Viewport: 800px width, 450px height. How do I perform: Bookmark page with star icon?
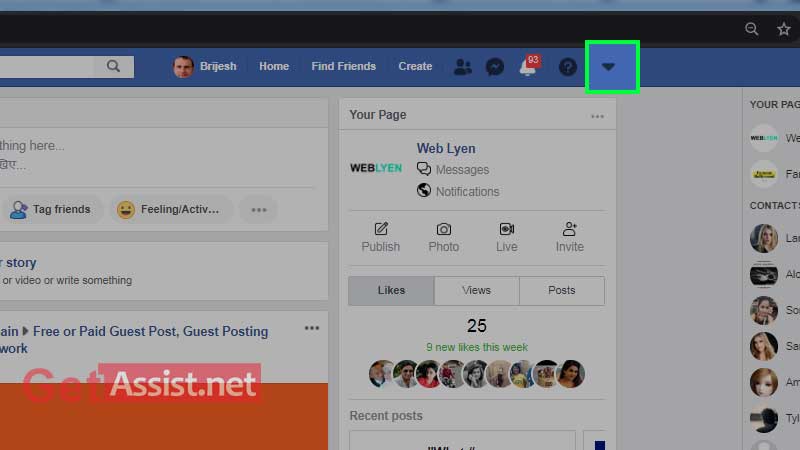point(784,29)
